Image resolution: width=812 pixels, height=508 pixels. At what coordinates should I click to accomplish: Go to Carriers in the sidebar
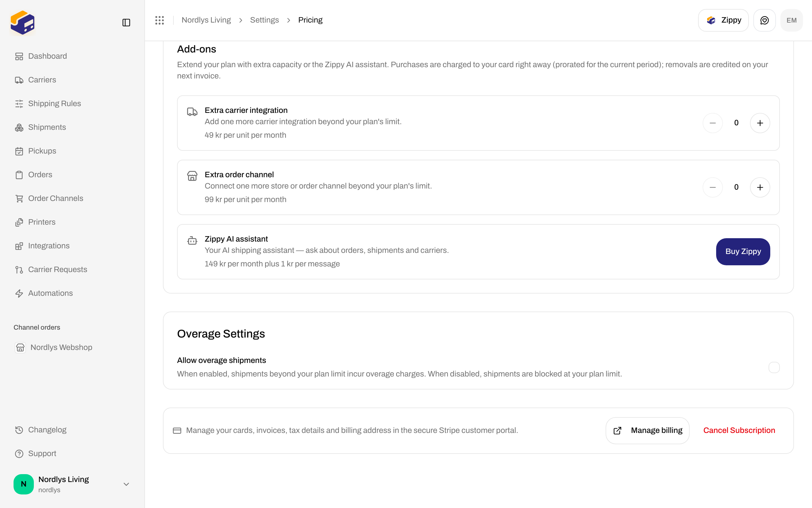[72, 80]
